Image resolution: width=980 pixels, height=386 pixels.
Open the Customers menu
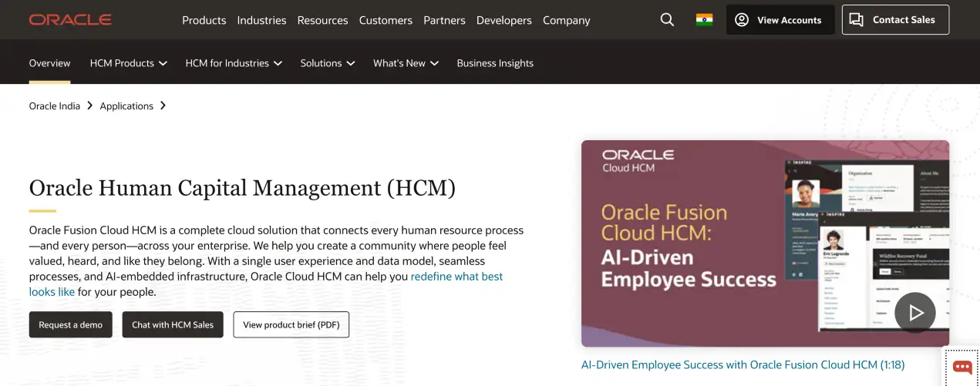pyautogui.click(x=386, y=20)
